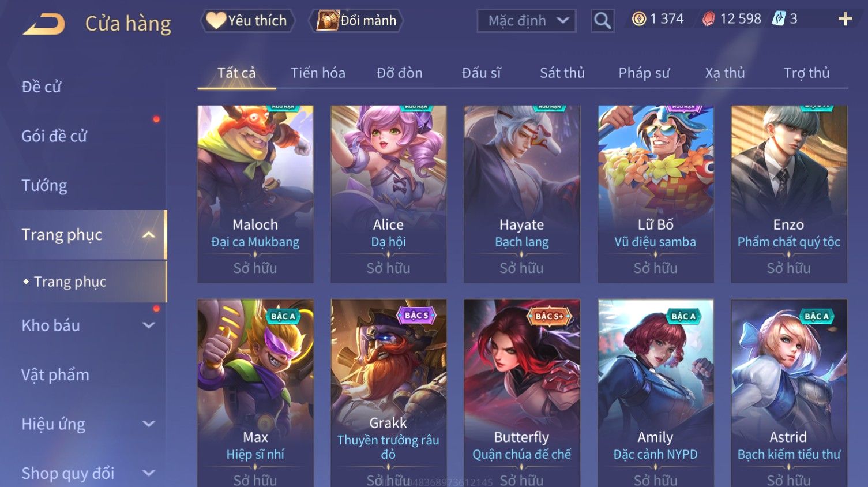Tap the gold coin balance icon

(x=639, y=19)
